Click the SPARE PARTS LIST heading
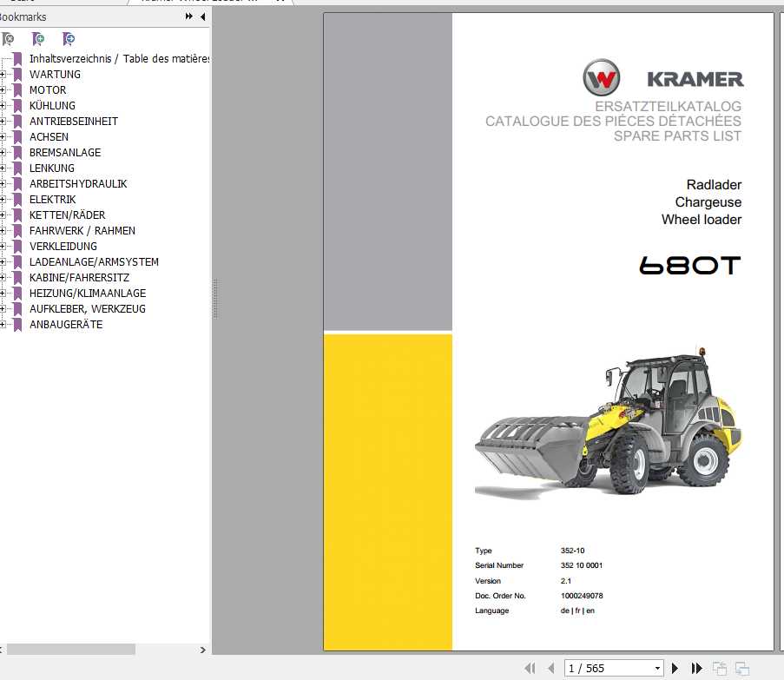The width and height of the screenshot is (784, 680). point(677,136)
